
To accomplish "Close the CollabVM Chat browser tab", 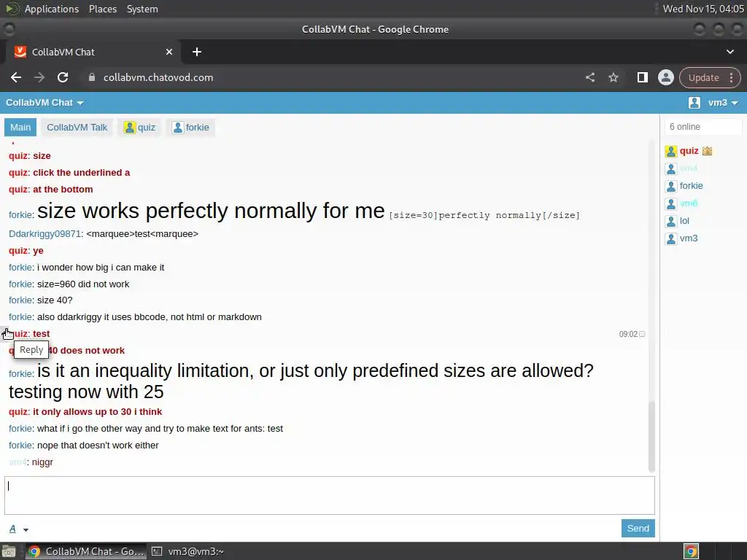I will [169, 52].
